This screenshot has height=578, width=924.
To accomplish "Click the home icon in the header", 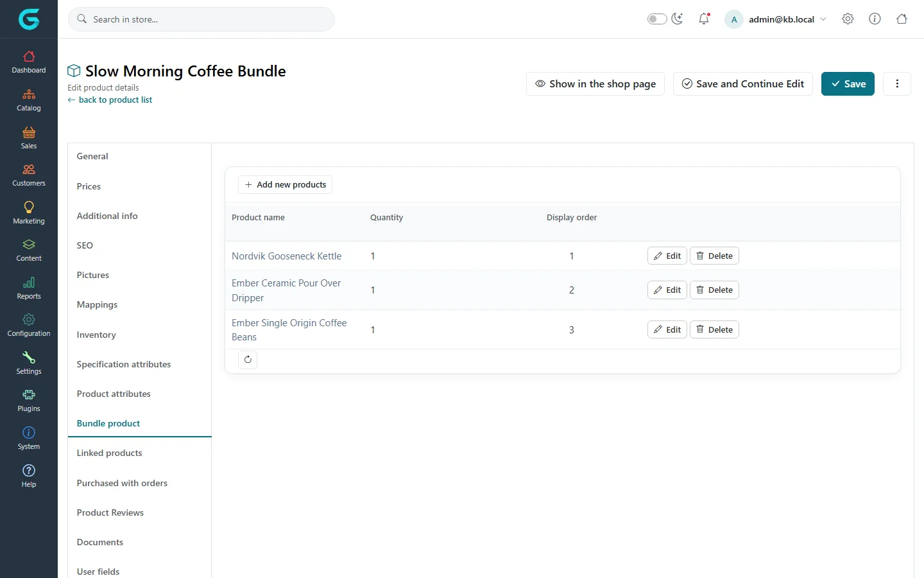I will pos(902,19).
